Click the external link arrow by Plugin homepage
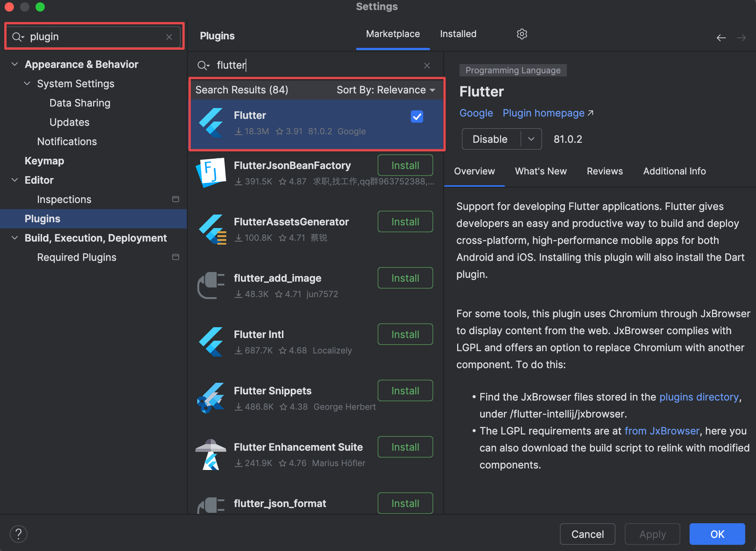This screenshot has width=756, height=551. (590, 113)
